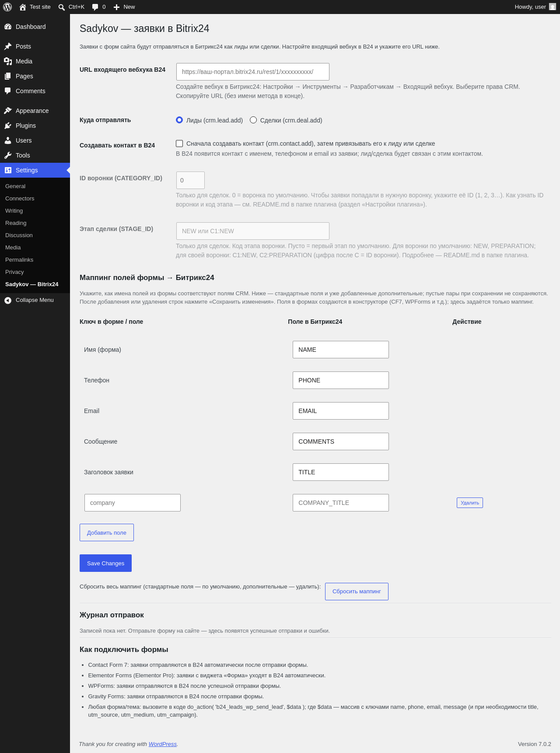Click the plus icon beside New

116,7
